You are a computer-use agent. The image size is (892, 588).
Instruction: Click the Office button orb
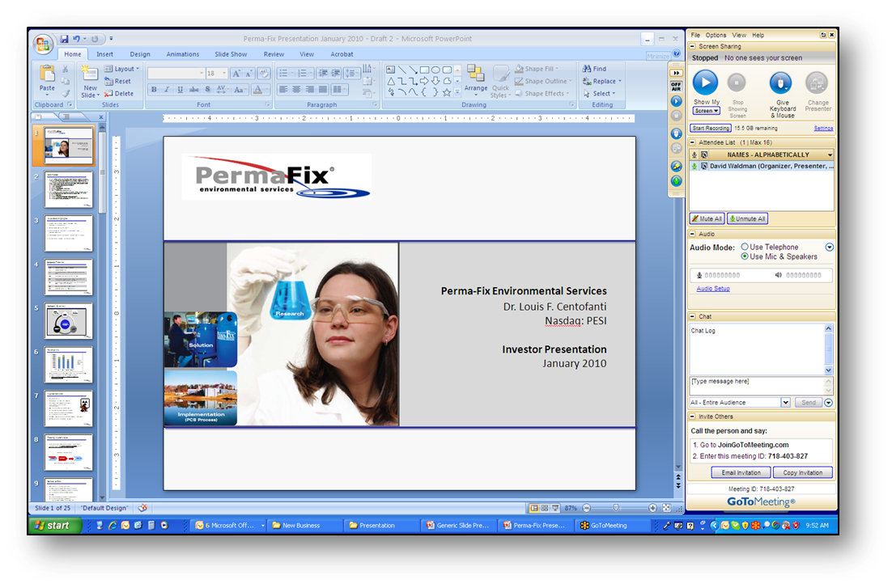tap(43, 44)
